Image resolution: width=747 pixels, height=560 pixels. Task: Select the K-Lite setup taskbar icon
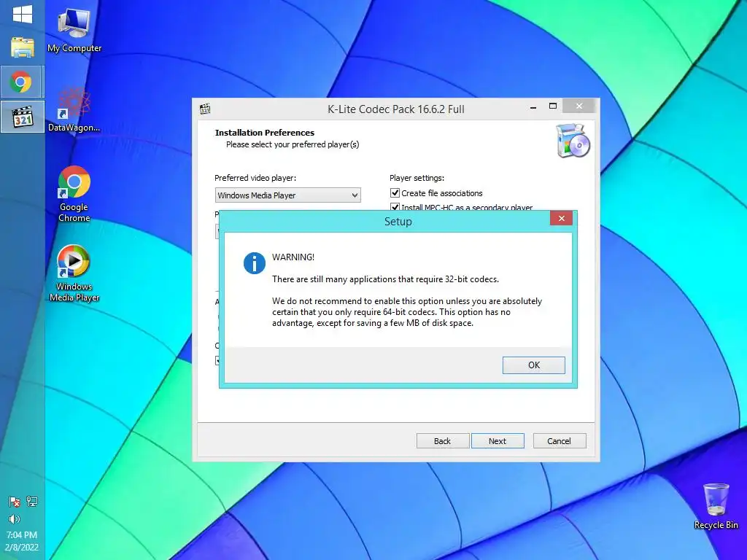(23, 117)
